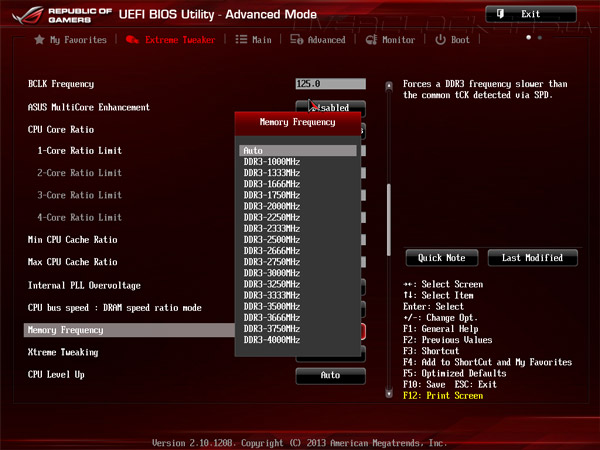Viewport: 600px width, 450px height.
Task: Select 1-Core Ratio Limit row
Action: [x=80, y=150]
